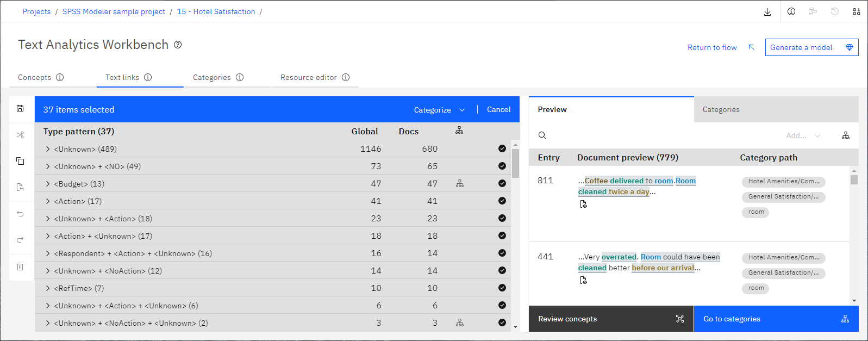
Task: Click the help icon beside Text Analytics Workbench
Action: click(178, 45)
